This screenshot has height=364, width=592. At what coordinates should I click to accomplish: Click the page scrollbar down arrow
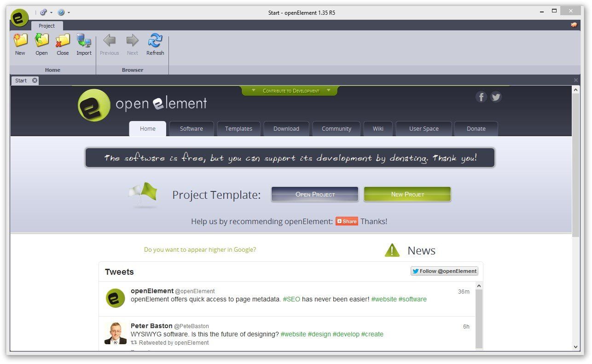pyautogui.click(x=576, y=347)
